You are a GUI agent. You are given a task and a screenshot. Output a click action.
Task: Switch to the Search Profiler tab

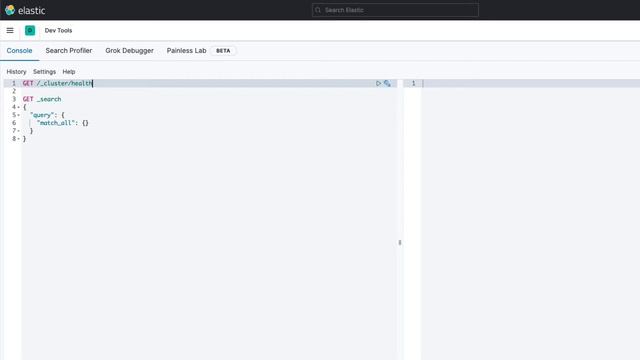tap(69, 51)
